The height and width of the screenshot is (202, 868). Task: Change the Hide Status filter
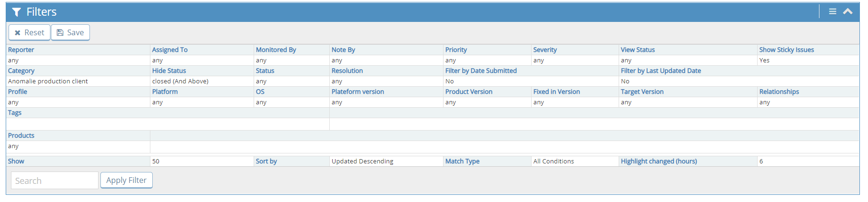tap(169, 71)
